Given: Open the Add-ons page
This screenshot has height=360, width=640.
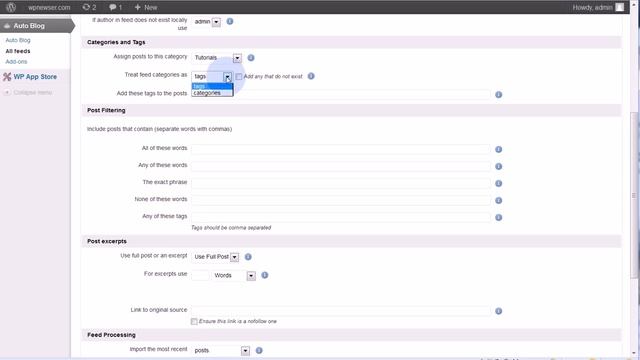Looking at the screenshot, I should click(16, 62).
